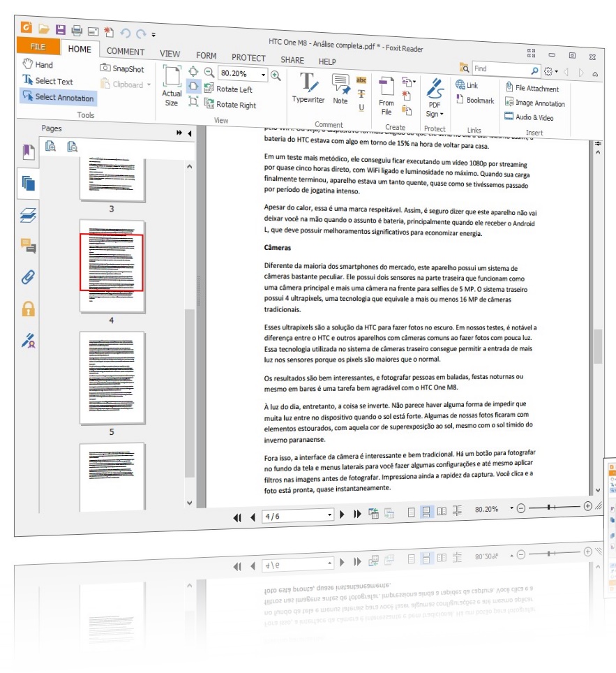Select page 3 thumbnail
Screen dimensions: 616x673
pyautogui.click(x=112, y=180)
